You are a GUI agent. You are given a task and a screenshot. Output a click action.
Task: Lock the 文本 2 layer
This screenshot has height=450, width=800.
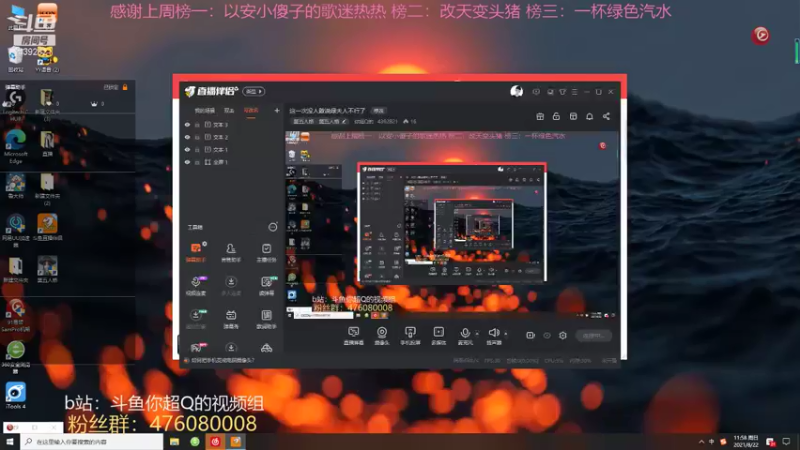coord(197,137)
